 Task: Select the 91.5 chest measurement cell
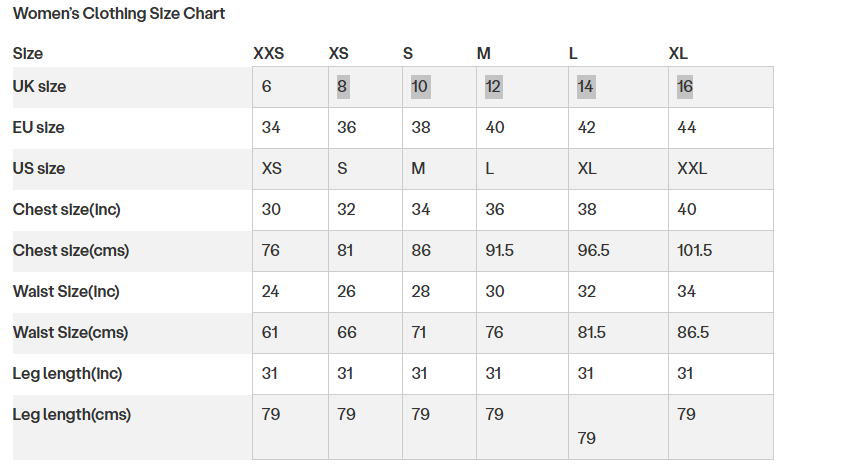(x=500, y=251)
